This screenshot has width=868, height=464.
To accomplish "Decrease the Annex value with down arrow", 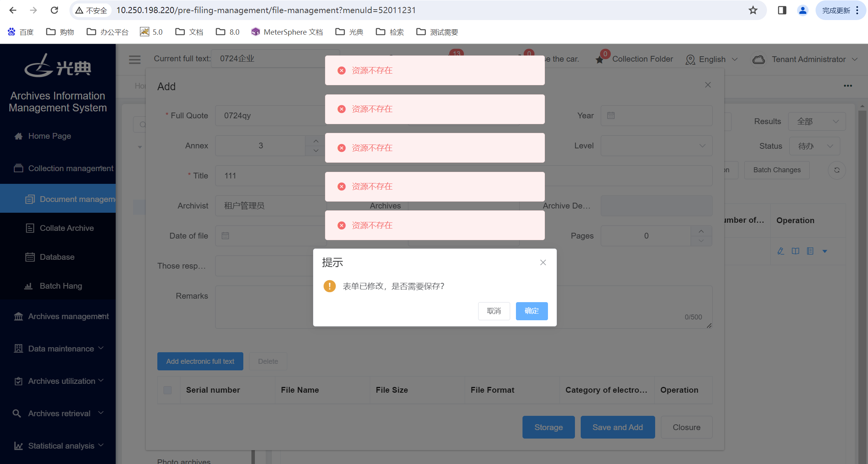I will click(316, 151).
